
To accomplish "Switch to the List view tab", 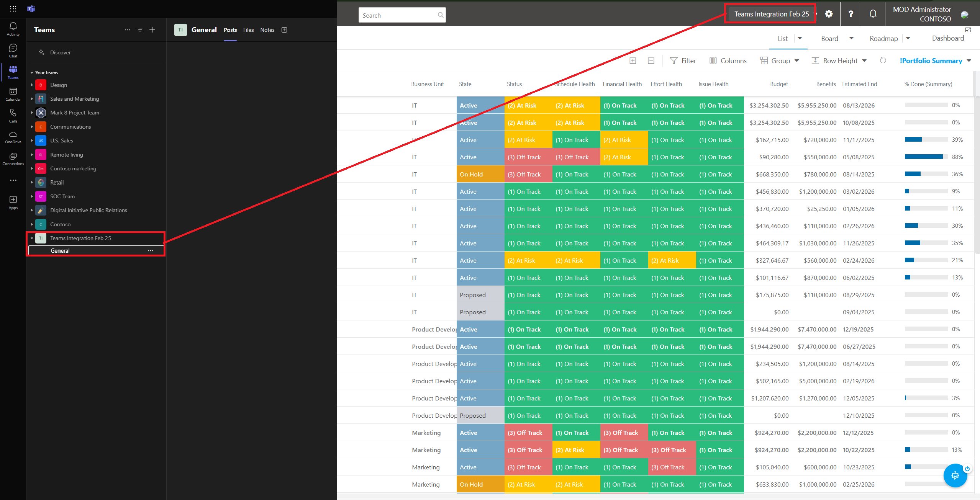I will 783,38.
